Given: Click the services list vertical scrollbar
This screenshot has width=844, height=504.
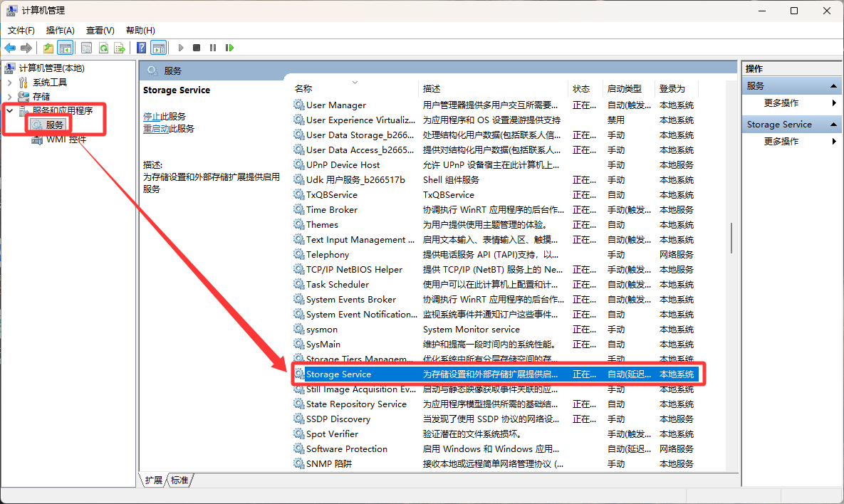Looking at the screenshot, I should (731, 238).
